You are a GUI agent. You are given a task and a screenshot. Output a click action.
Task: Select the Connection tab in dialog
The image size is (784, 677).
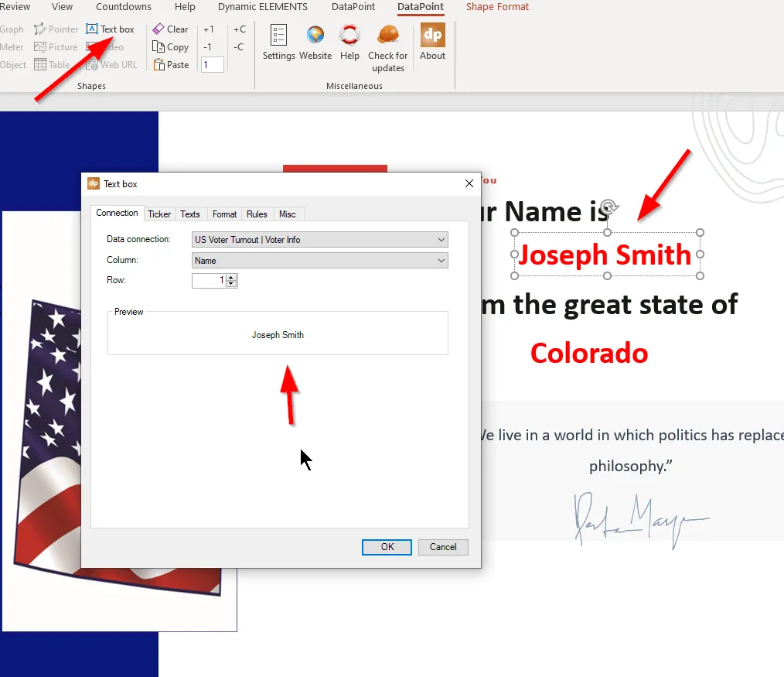pyautogui.click(x=117, y=213)
